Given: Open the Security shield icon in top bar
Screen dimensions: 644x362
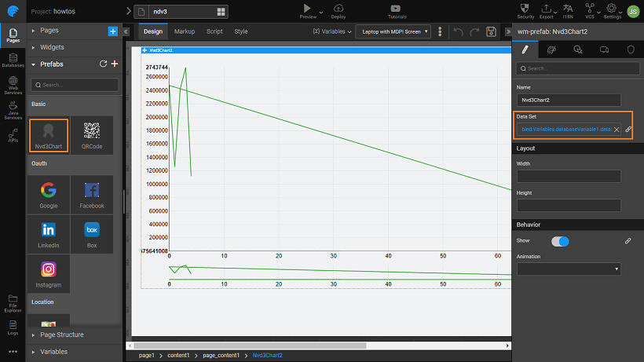Looking at the screenshot, I should point(525,10).
